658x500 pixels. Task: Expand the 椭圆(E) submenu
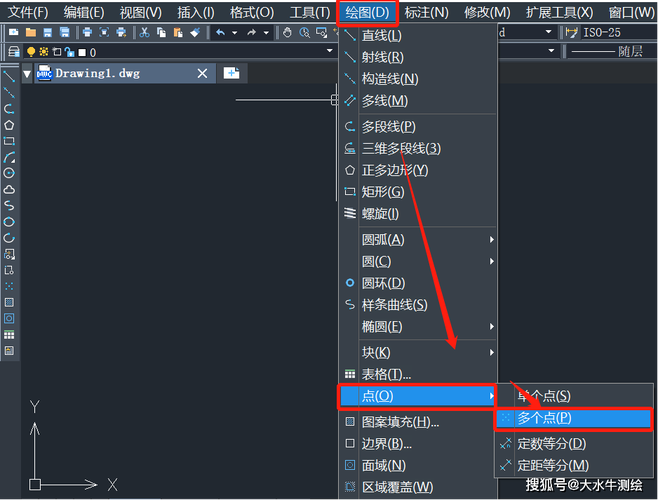[x=491, y=327]
